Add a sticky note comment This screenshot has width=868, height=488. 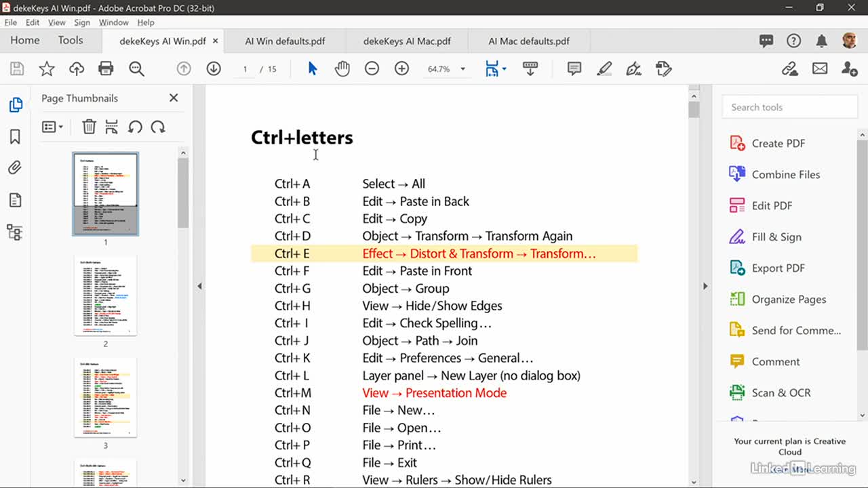(574, 68)
